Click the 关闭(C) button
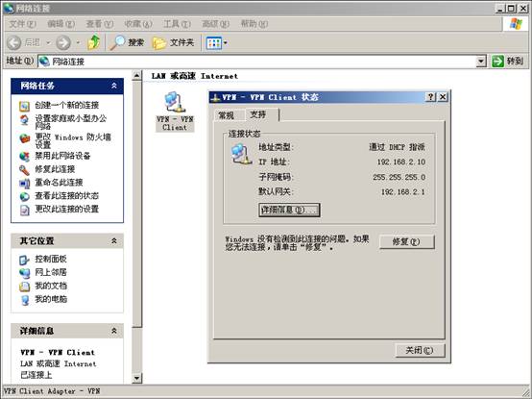This screenshot has width=532, height=399. pos(420,350)
